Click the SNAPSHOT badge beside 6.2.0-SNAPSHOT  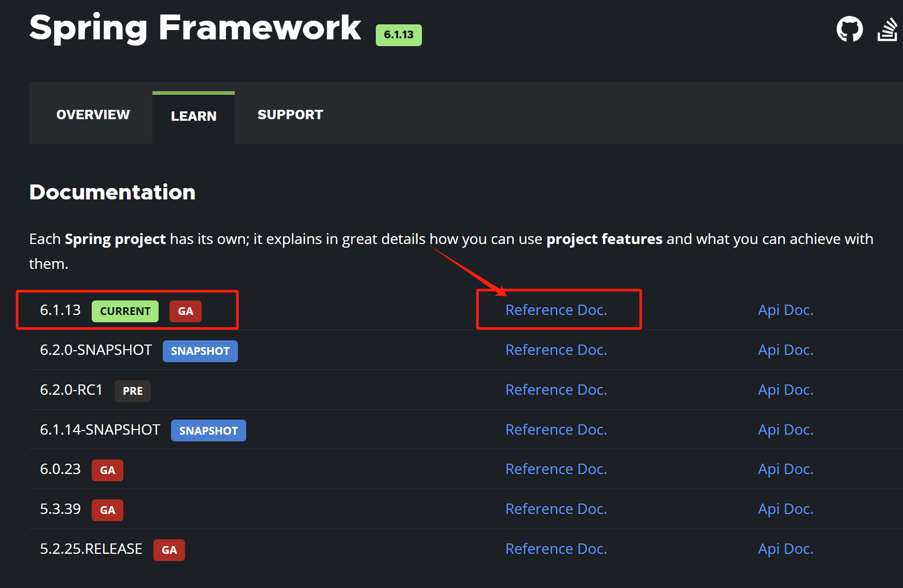pos(200,351)
